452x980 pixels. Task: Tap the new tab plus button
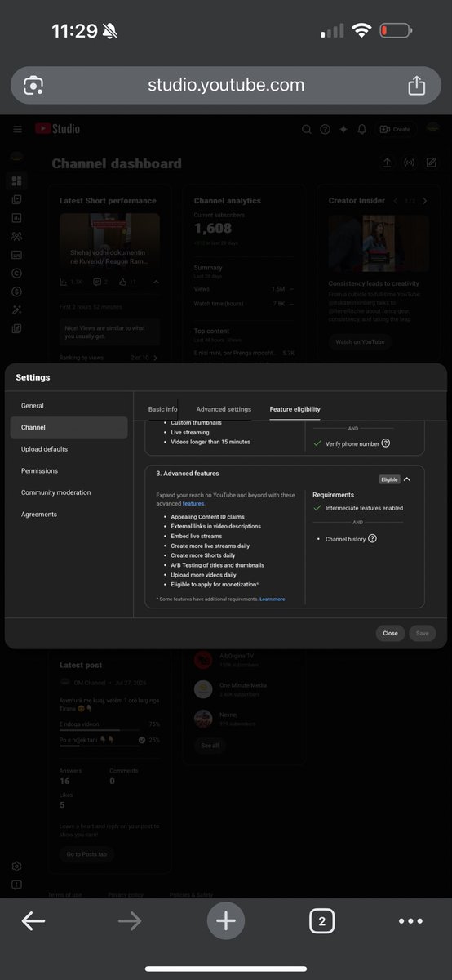click(226, 921)
